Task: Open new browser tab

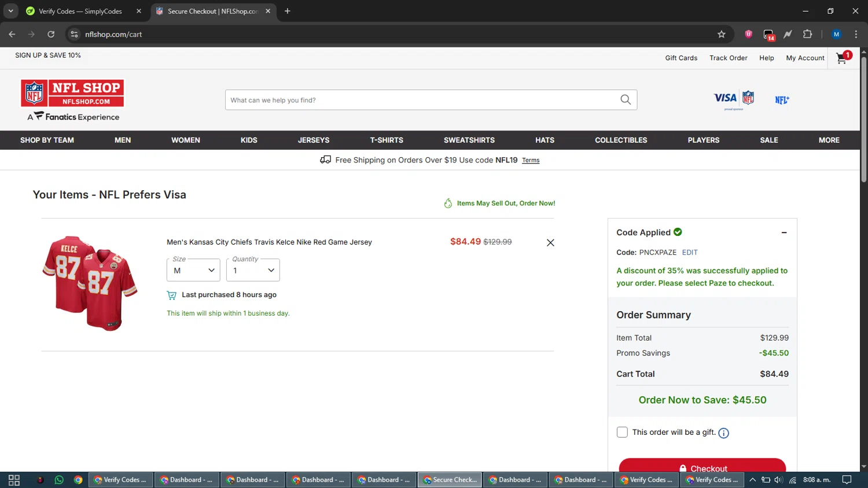Action: 288,11
